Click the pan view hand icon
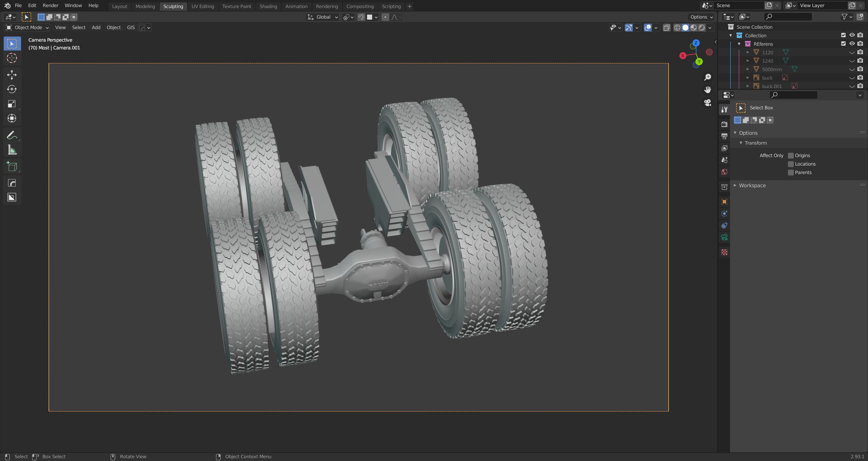 coord(707,90)
